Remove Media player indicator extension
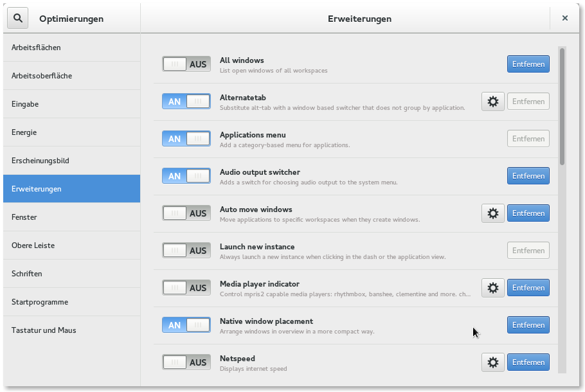This screenshot has width=585, height=392. coord(528,288)
